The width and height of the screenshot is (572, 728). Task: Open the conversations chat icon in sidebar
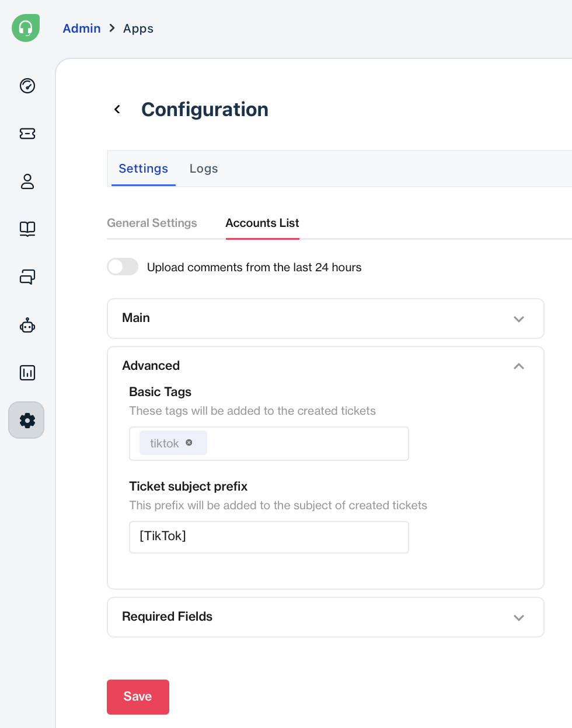(27, 276)
